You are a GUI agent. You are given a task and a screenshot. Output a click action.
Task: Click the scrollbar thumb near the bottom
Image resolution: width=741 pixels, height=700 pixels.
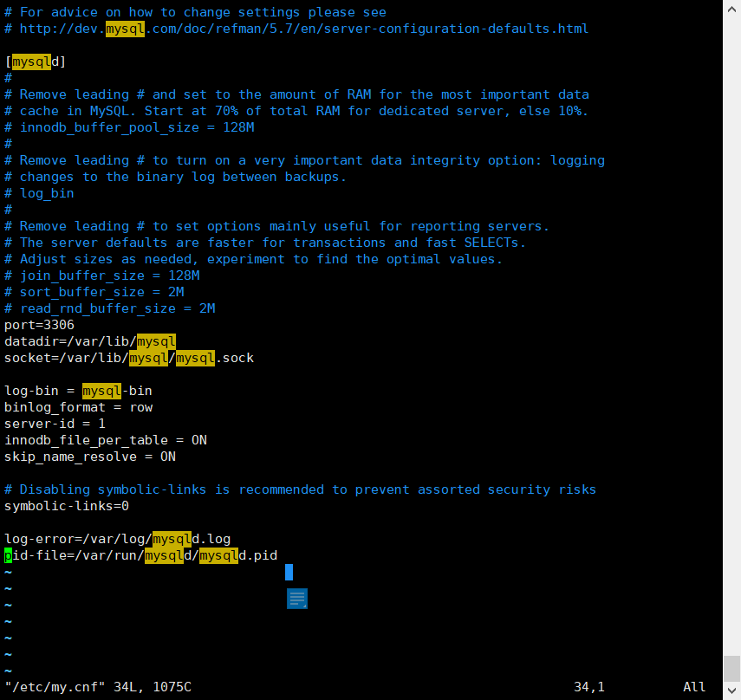tap(731, 667)
